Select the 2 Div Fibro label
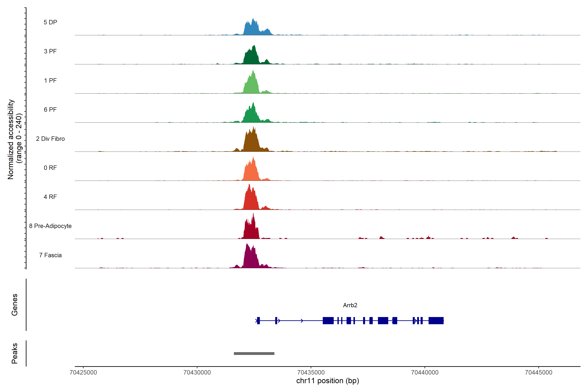588x392 pixels. [50, 139]
